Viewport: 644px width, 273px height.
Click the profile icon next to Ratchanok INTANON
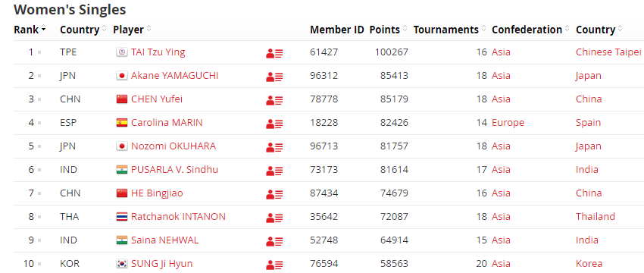274,217
